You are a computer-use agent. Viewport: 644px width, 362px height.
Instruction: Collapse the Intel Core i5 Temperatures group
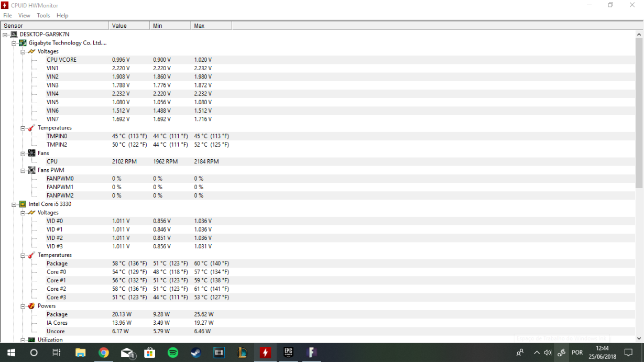[23, 255]
